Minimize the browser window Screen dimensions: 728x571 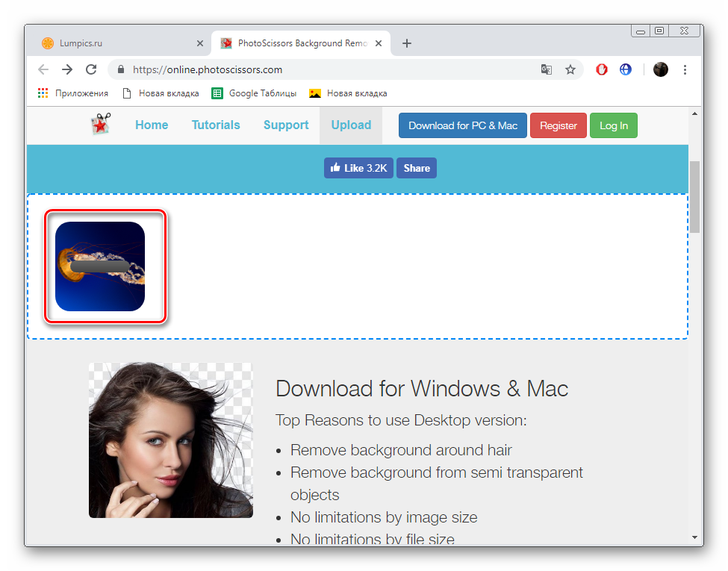(641, 31)
